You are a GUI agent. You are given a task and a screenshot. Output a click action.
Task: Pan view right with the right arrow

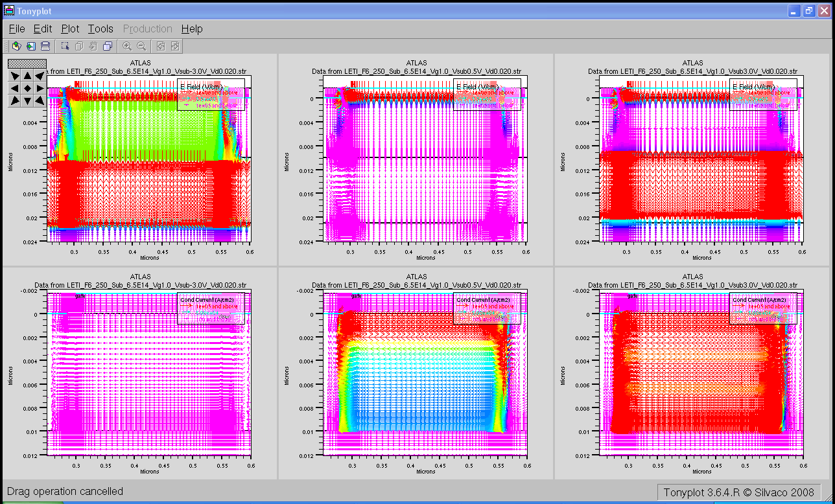[40, 88]
